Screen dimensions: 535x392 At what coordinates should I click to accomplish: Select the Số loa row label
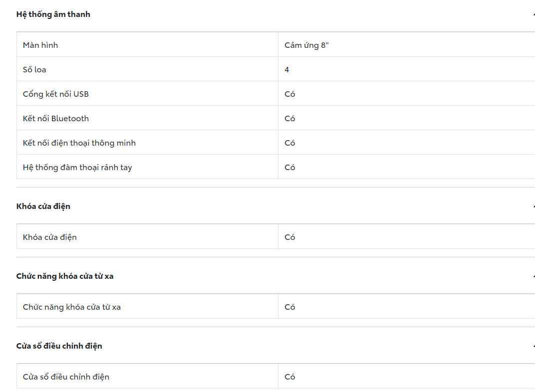coord(34,70)
